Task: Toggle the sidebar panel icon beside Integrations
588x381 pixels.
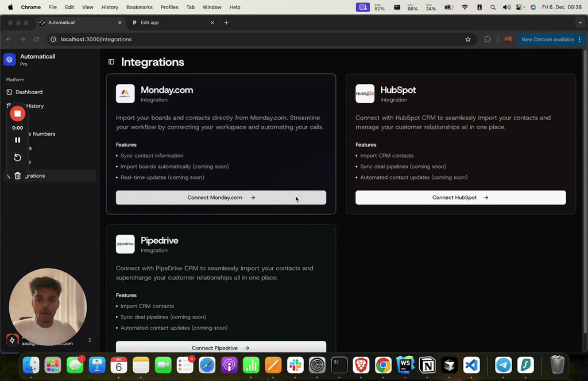Action: 111,62
